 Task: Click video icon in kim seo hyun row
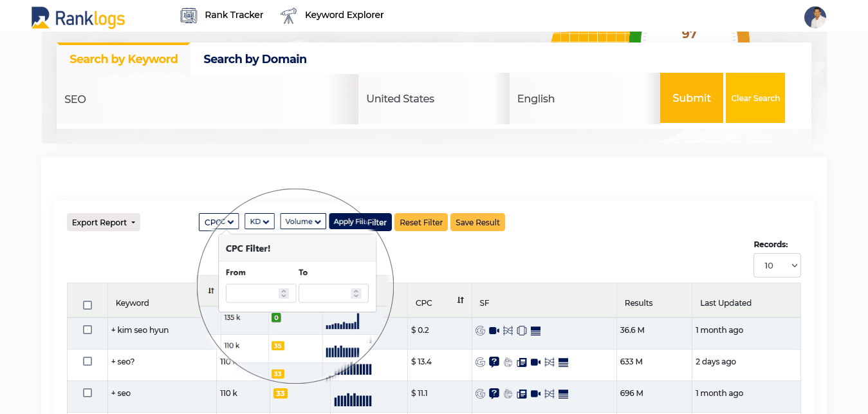(x=494, y=331)
